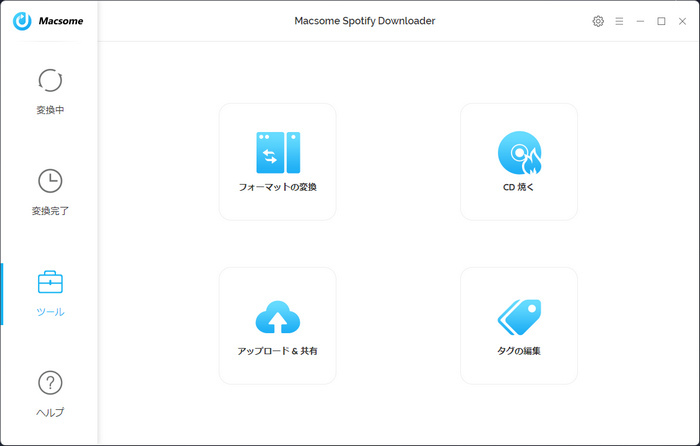
Task: Open the hamburger menu in title bar
Action: pyautogui.click(x=619, y=21)
